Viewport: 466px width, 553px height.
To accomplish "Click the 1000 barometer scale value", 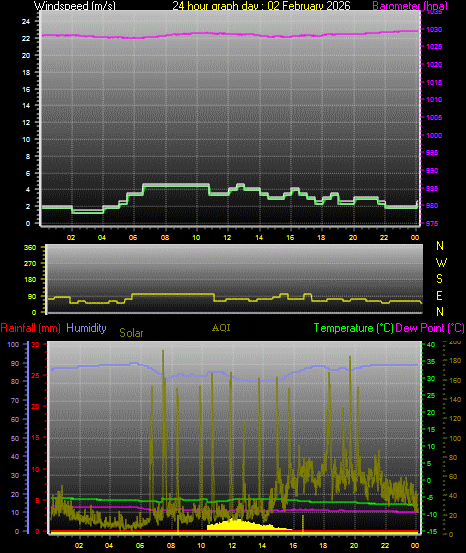I will 434,135.
